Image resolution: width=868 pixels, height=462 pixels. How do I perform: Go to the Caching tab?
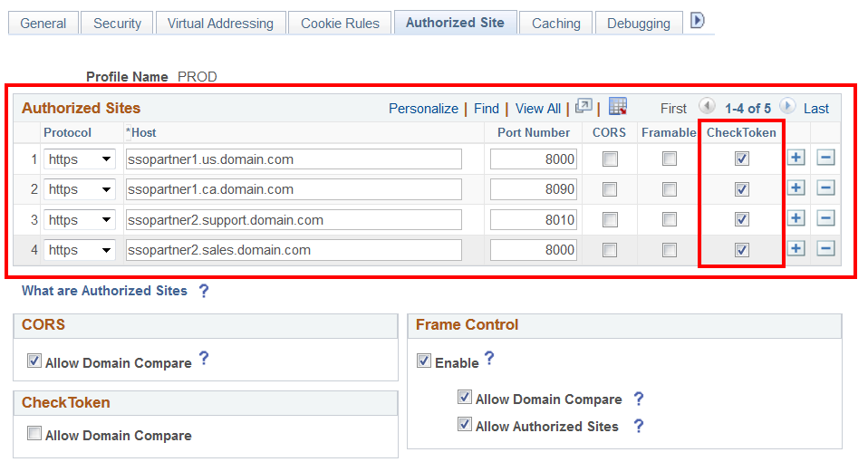point(555,24)
